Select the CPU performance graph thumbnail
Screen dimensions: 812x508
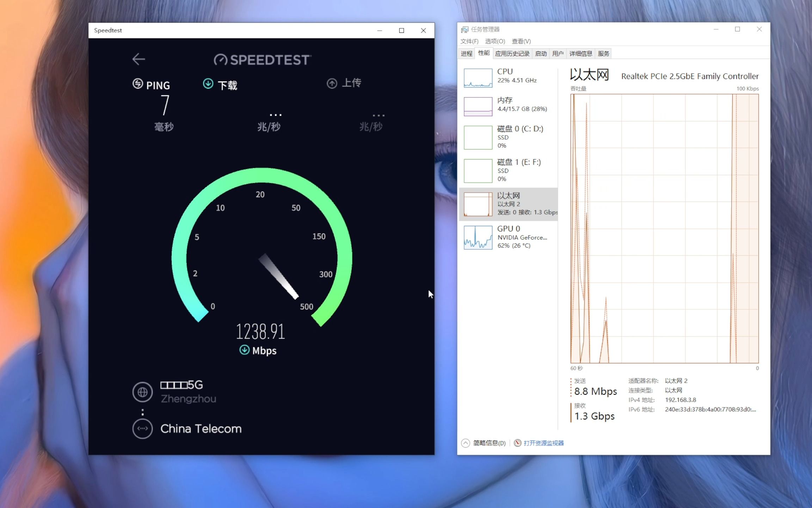478,78
